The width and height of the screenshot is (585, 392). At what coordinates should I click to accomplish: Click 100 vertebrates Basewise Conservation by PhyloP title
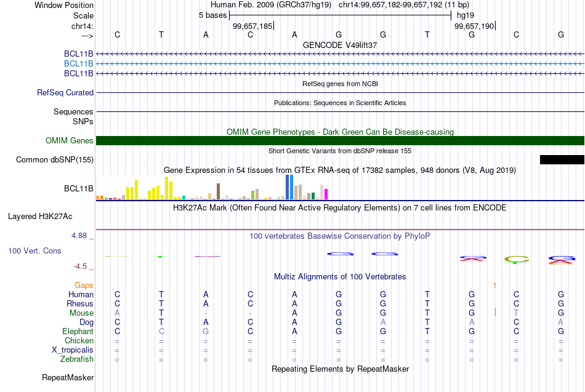[340, 236]
